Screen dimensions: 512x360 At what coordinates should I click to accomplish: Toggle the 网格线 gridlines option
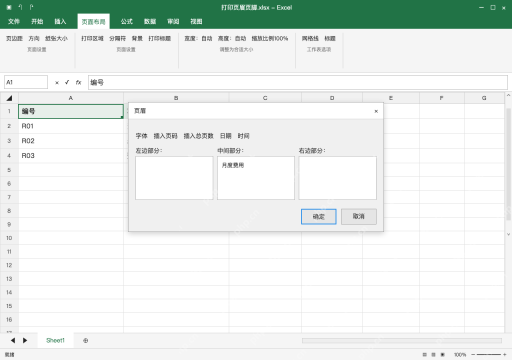click(x=310, y=38)
